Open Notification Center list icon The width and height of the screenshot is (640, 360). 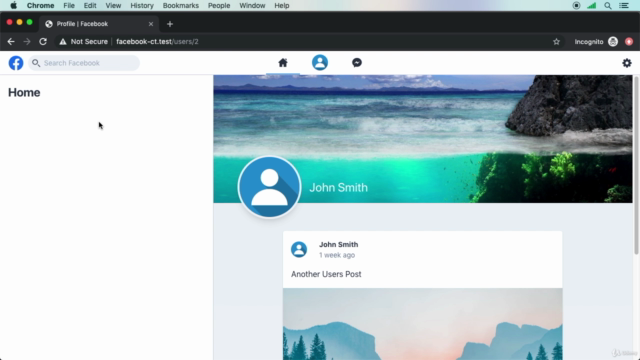pos(624,5)
